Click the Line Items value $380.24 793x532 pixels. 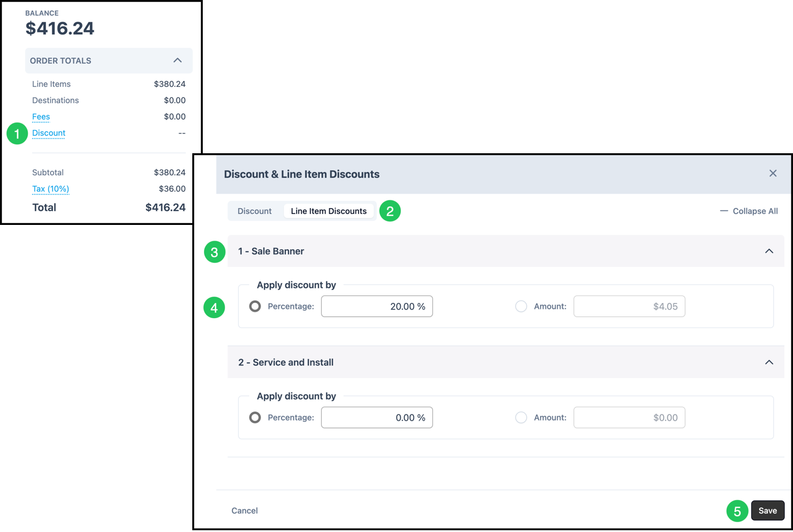[170, 84]
